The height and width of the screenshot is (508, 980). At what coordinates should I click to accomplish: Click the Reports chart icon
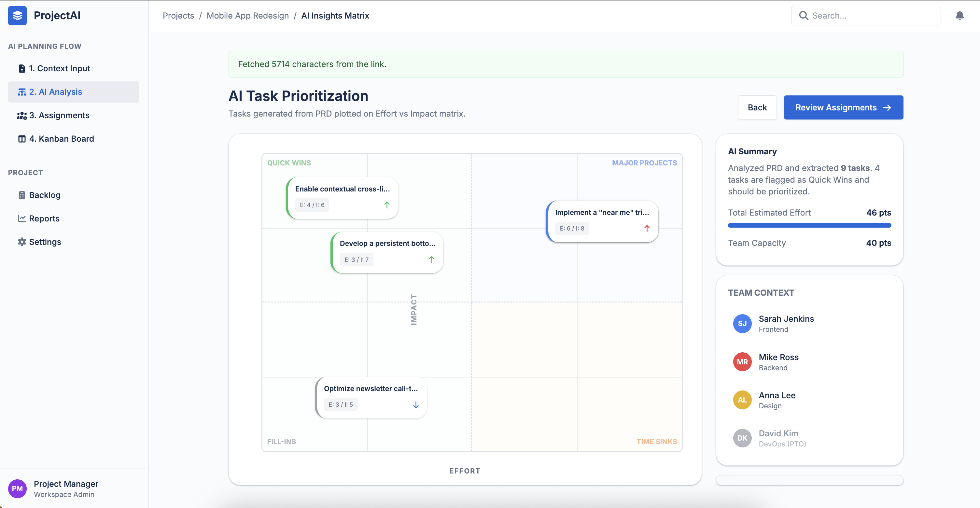click(x=22, y=219)
